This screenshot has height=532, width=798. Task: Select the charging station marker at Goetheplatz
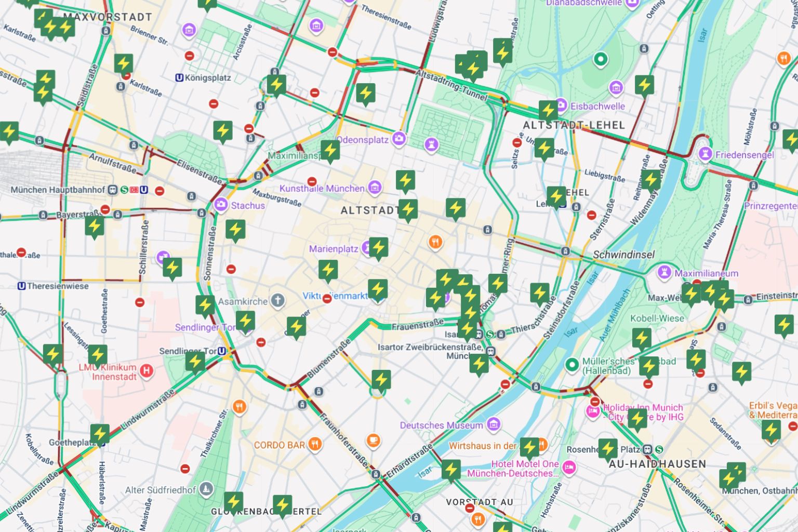100,434
